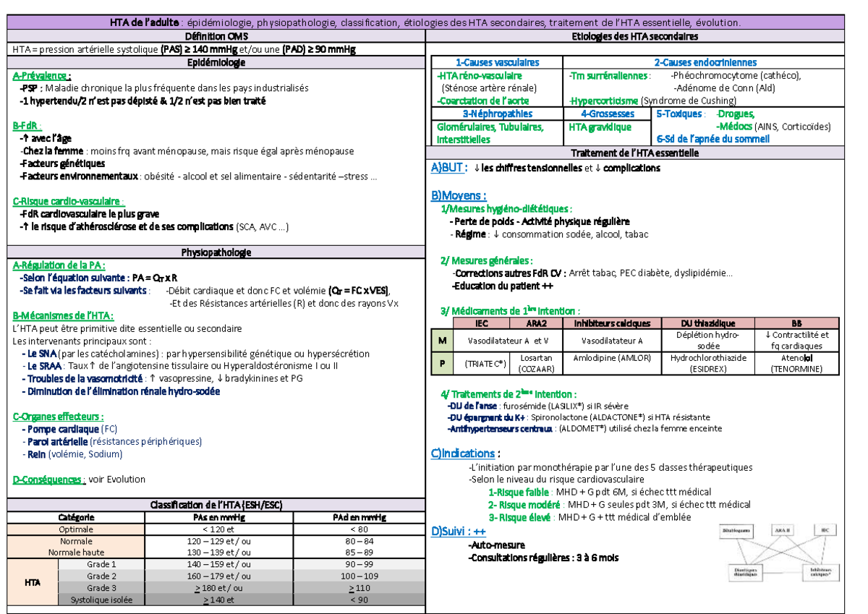Select the "3-Néphropathies" heading cell
This screenshot has width=868, height=614.
click(x=497, y=114)
